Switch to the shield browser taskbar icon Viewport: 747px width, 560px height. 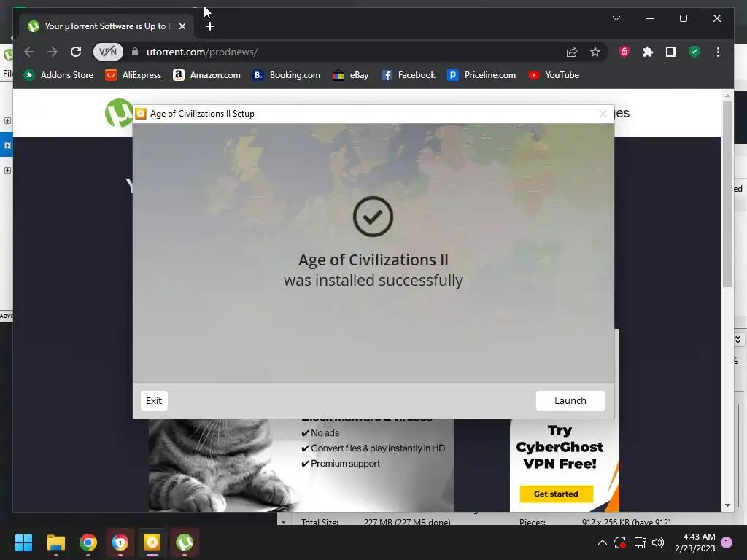pyautogui.click(x=120, y=542)
